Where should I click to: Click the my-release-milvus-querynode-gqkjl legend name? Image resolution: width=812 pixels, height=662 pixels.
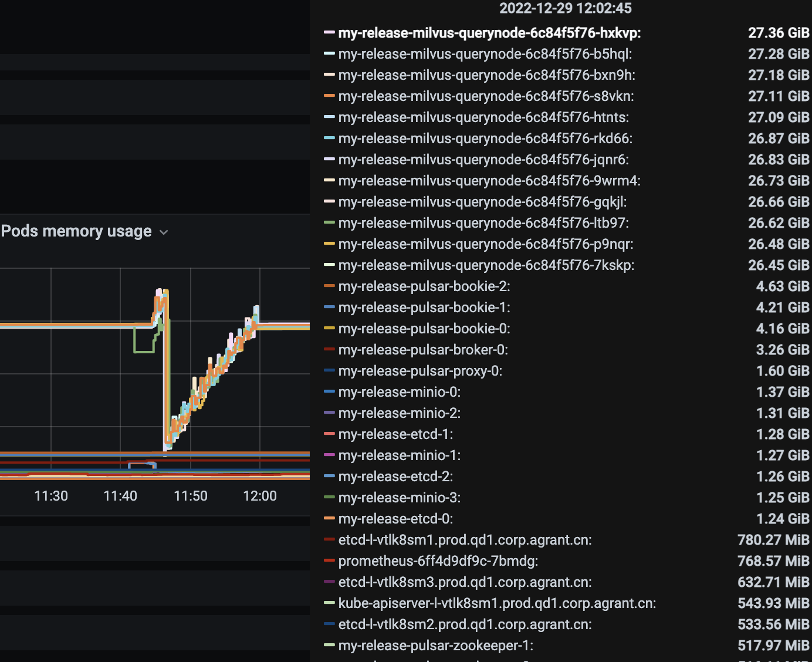coord(483,201)
